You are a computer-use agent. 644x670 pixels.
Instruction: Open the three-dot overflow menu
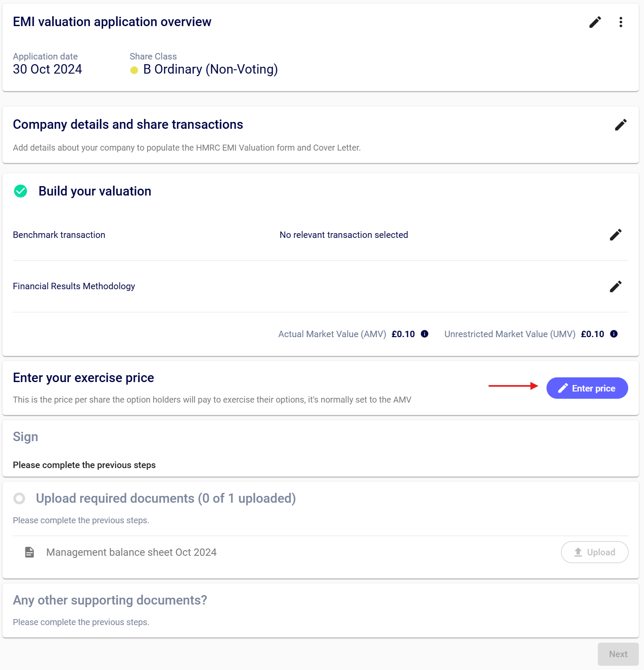tap(620, 22)
